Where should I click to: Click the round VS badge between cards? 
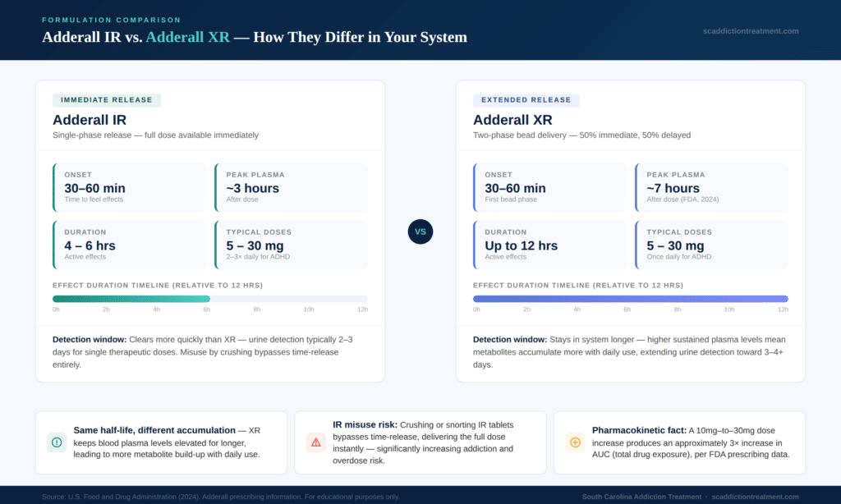(x=420, y=231)
